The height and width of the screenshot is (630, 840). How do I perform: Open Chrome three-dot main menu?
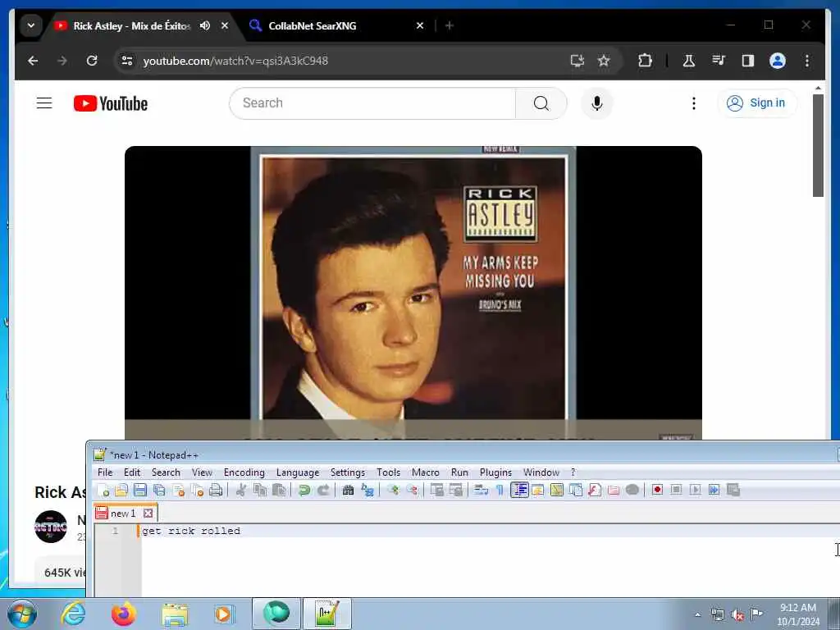tap(807, 61)
